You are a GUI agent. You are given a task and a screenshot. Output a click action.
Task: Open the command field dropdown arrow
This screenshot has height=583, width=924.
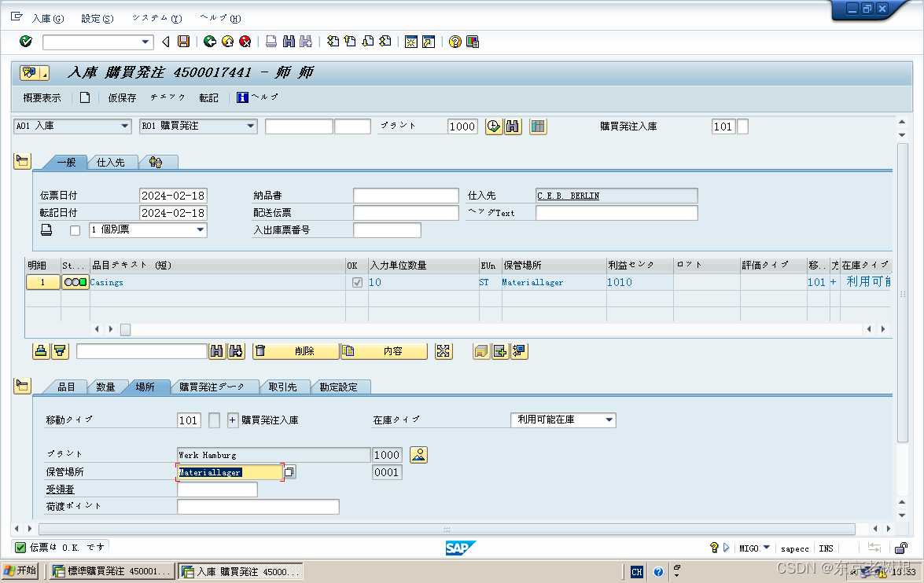pos(145,42)
